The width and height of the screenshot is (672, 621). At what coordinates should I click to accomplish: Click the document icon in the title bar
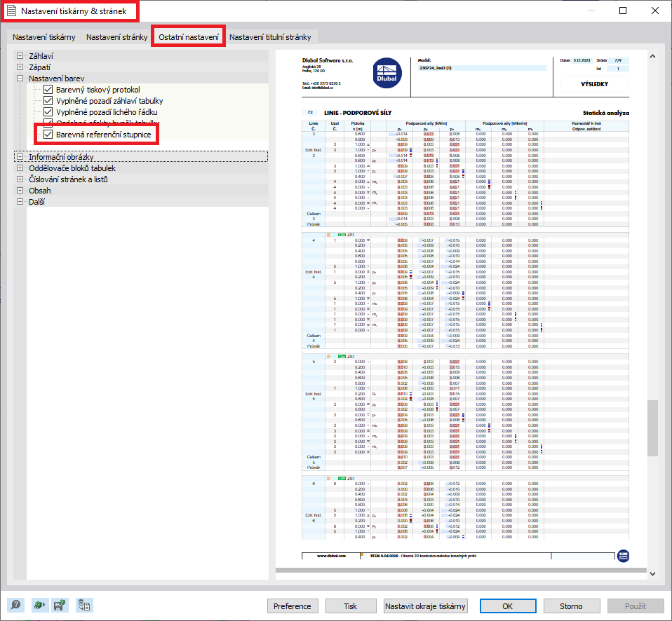[11, 11]
